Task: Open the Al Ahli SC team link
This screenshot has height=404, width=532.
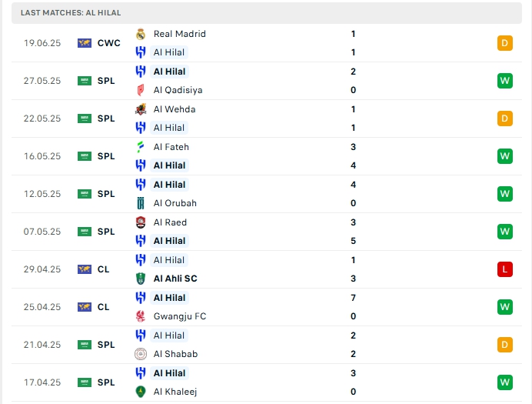Action: pyautogui.click(x=175, y=279)
